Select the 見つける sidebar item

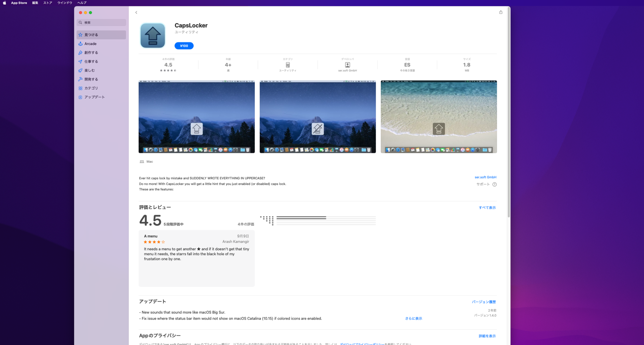(91, 35)
